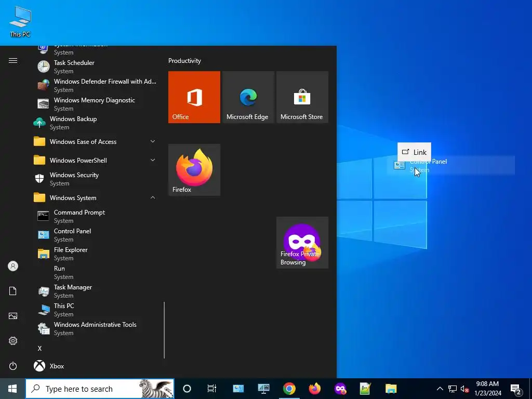This screenshot has height=399, width=532.
Task: Expand the Windows Ease of Access folder
Action: click(x=96, y=141)
